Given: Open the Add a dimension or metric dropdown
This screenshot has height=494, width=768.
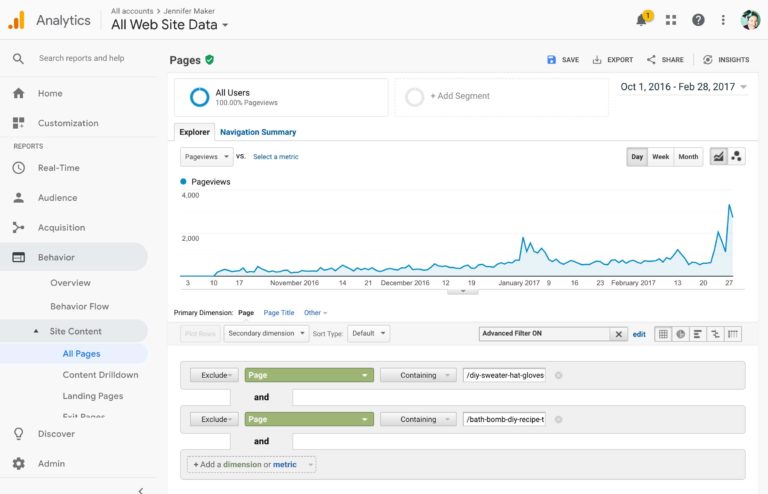Looking at the screenshot, I should [x=251, y=464].
